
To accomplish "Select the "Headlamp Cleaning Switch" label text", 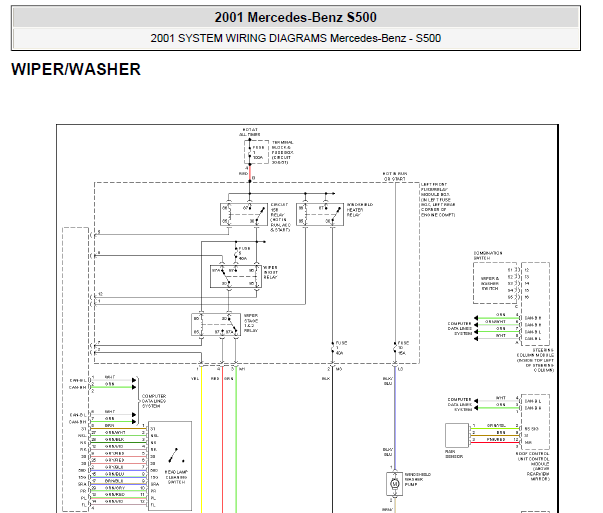I will (x=176, y=477).
